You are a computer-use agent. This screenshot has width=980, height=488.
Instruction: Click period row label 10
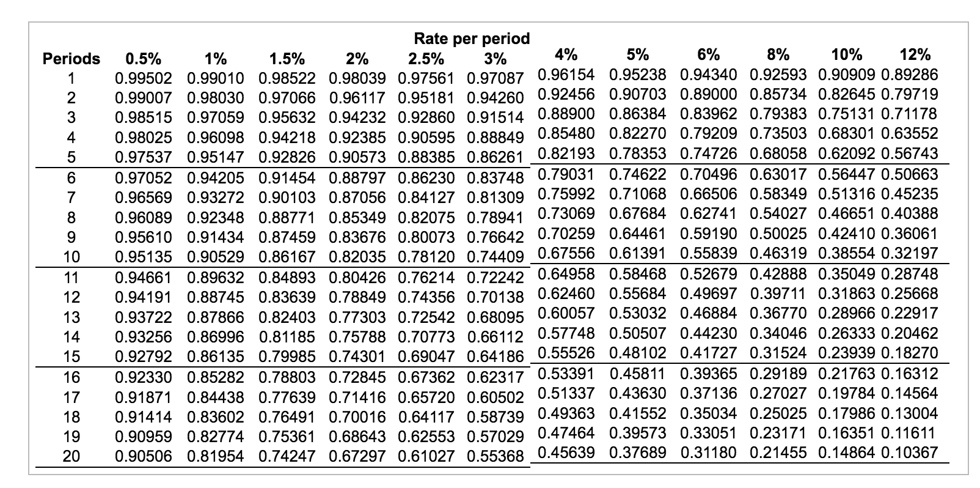(x=71, y=257)
